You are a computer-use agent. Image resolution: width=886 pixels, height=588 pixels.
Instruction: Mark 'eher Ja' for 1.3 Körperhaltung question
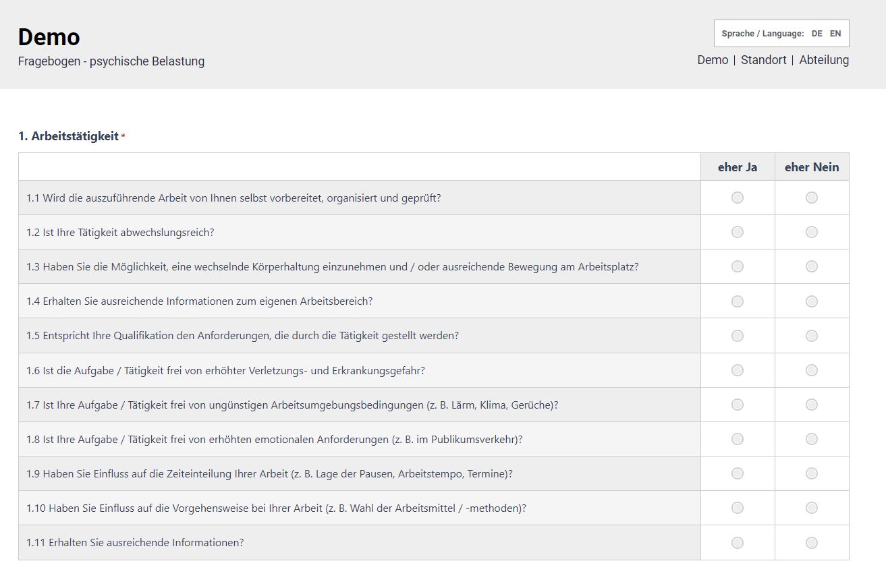[738, 266]
